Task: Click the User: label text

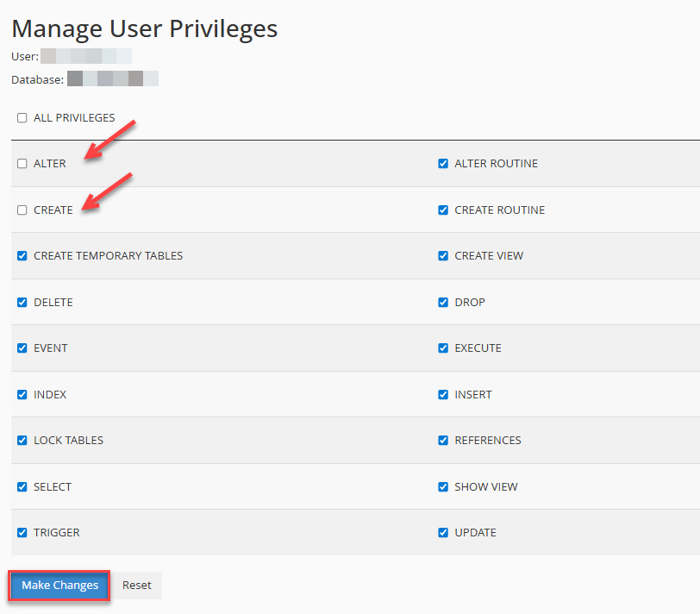Action: 25,57
